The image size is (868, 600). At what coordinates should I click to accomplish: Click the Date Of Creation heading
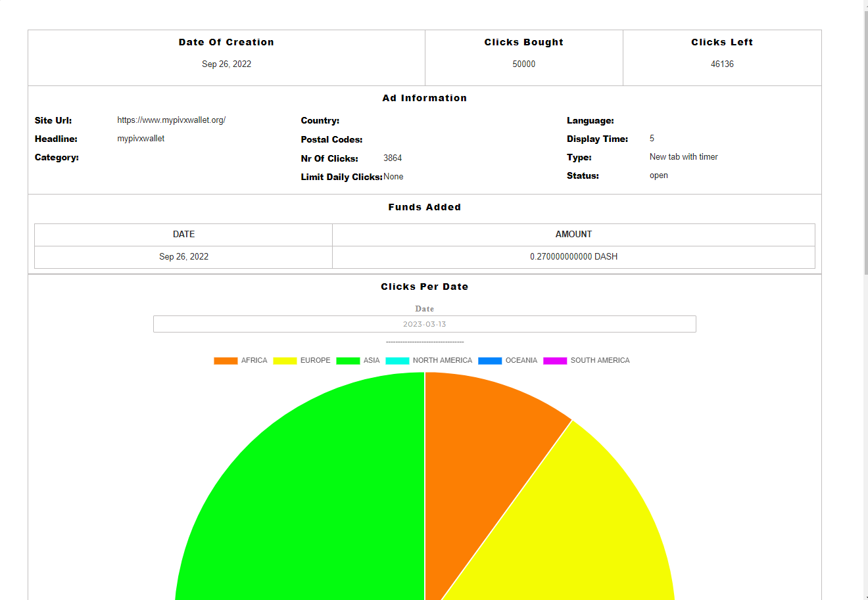(x=226, y=42)
